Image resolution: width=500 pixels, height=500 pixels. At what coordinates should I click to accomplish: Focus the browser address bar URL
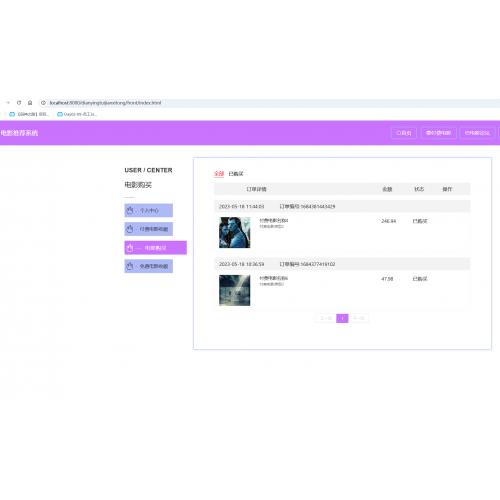[105, 103]
